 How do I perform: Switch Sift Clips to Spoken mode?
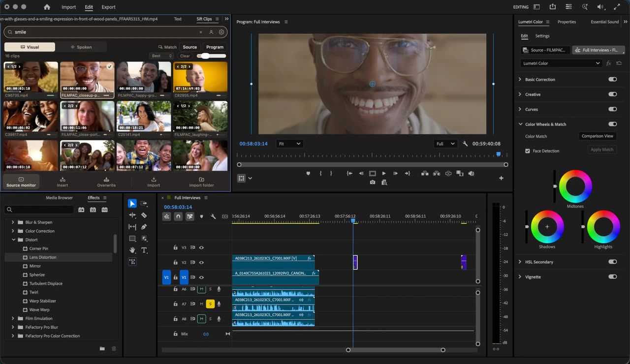click(81, 47)
